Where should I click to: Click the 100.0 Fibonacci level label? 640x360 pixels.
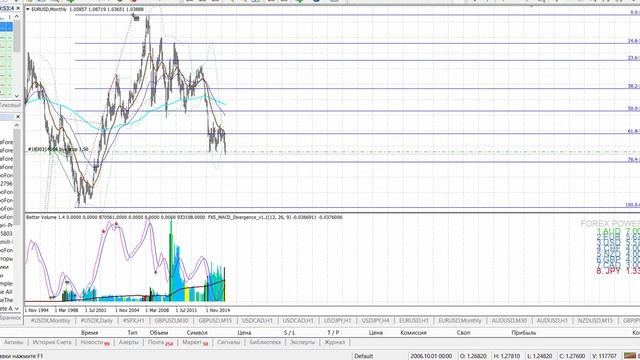pos(633,205)
